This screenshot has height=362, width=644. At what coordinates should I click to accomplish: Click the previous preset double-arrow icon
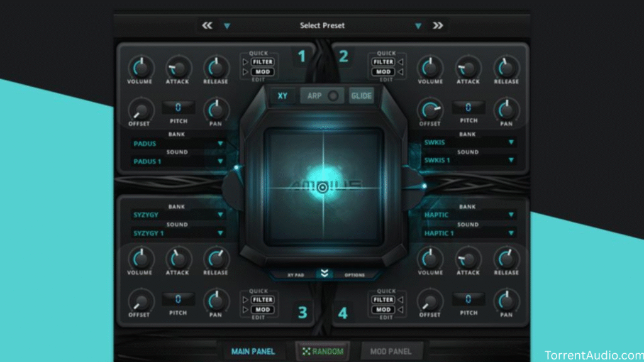coord(207,26)
